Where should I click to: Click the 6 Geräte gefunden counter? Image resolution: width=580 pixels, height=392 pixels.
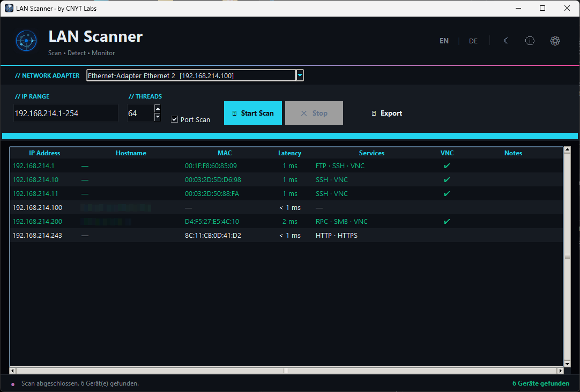pyautogui.click(x=540, y=383)
